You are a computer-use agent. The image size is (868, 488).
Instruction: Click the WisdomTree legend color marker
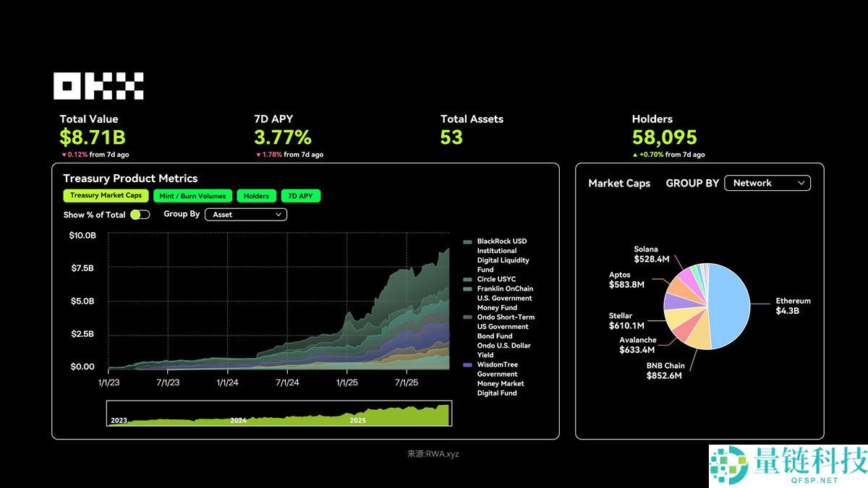[467, 365]
